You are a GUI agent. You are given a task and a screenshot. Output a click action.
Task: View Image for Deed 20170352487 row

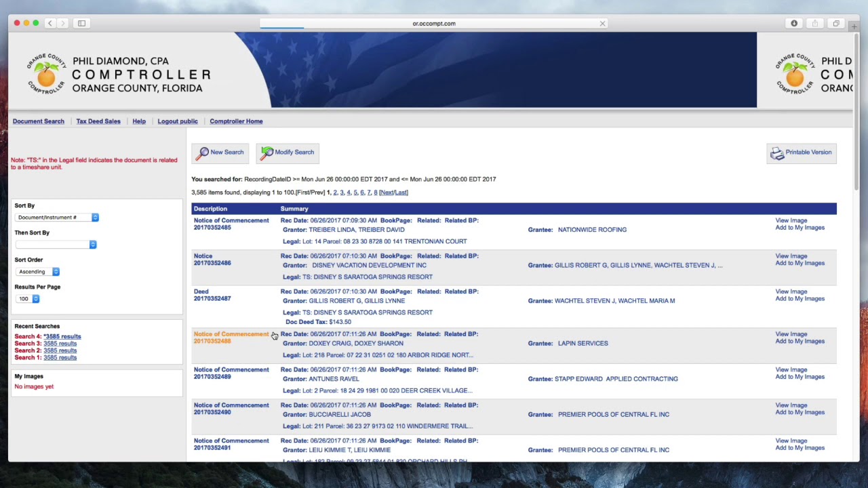click(x=791, y=291)
